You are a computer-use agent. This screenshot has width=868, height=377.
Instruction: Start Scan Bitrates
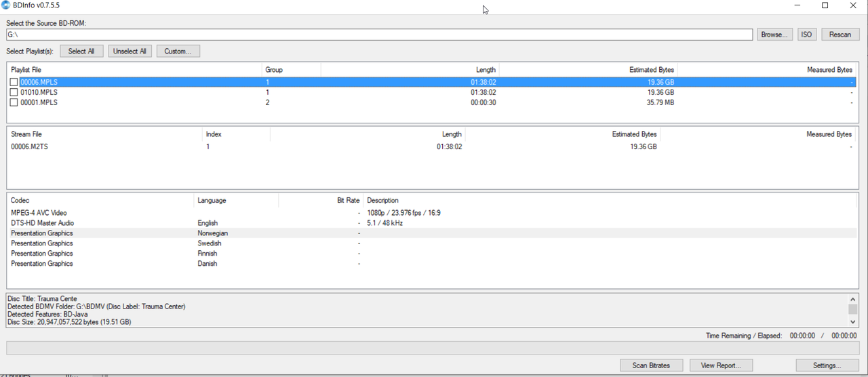point(651,365)
